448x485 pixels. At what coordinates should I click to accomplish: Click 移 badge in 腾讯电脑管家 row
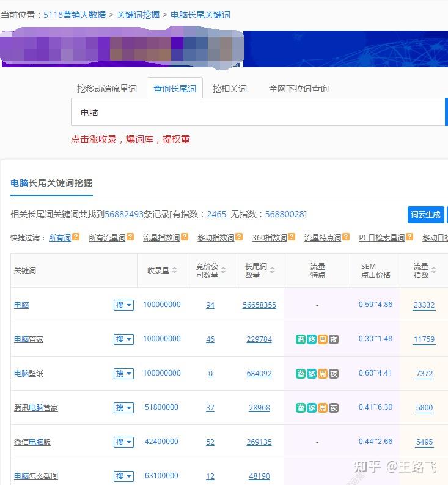(312, 408)
